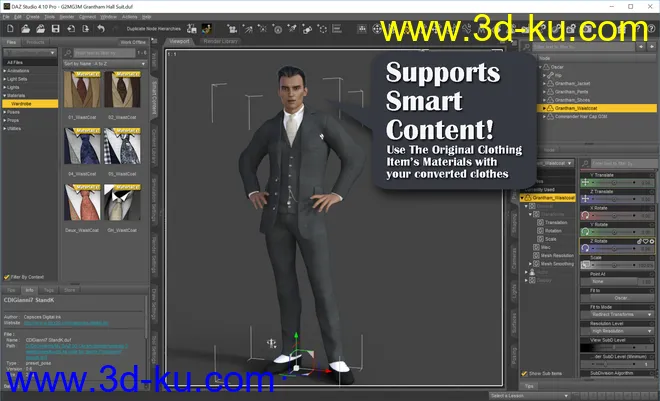Adjust the Y Translate slider
660x401 pixels.
pos(619,182)
